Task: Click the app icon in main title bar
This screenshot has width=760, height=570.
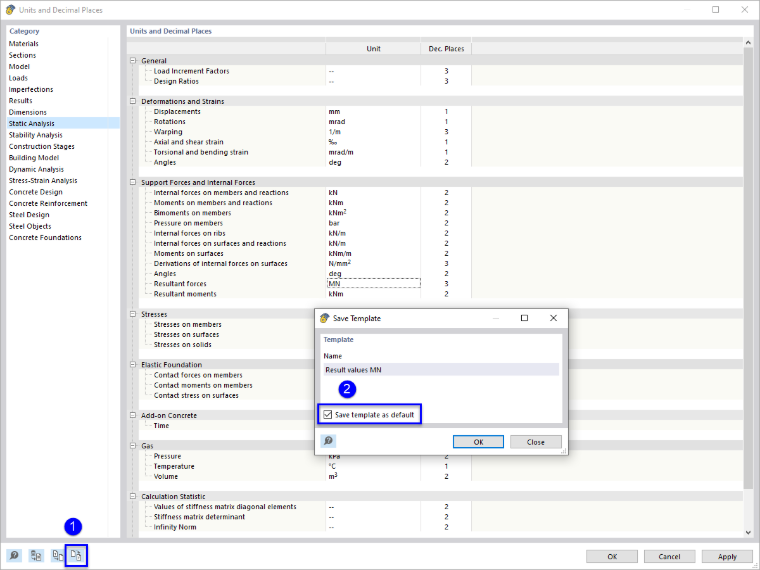Action: (10, 10)
